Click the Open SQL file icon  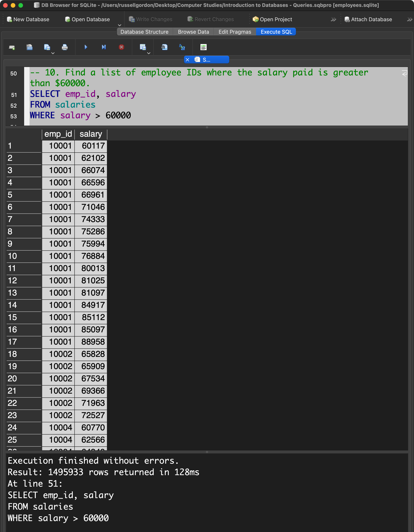tap(30, 47)
